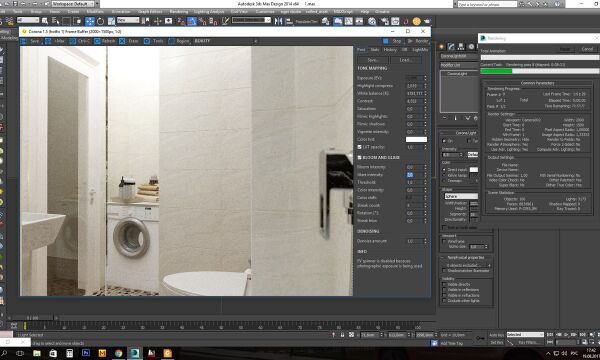Click Play Animation control

(566, 335)
